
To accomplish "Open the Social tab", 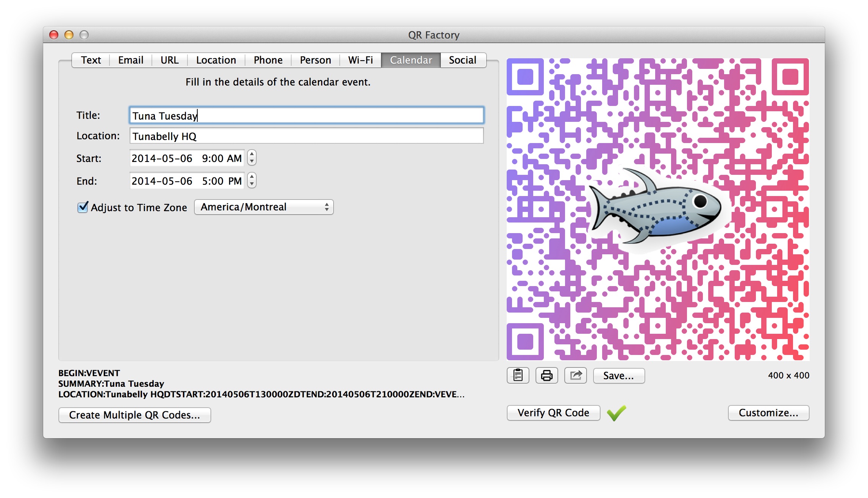I will click(463, 60).
